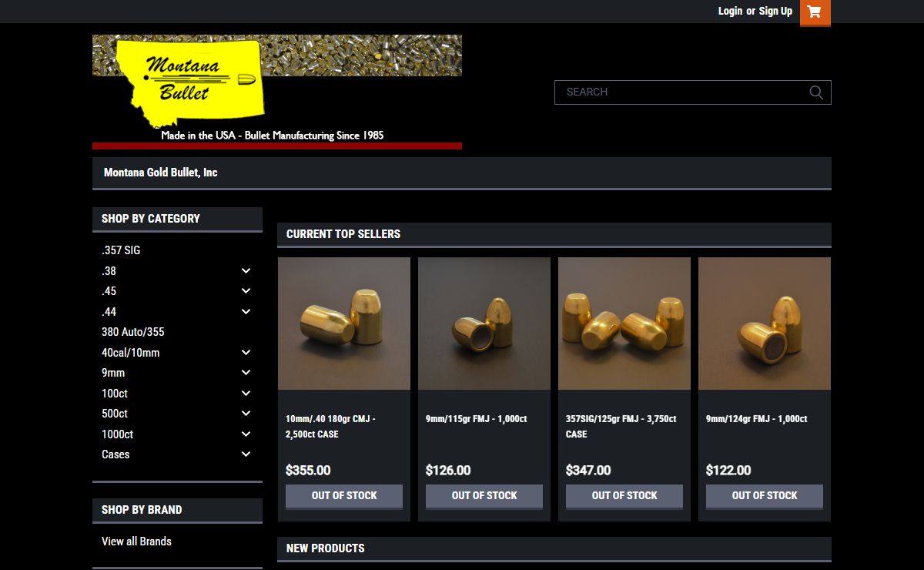Image resolution: width=924 pixels, height=570 pixels.
Task: Open the .38 category link
Action: (109, 271)
